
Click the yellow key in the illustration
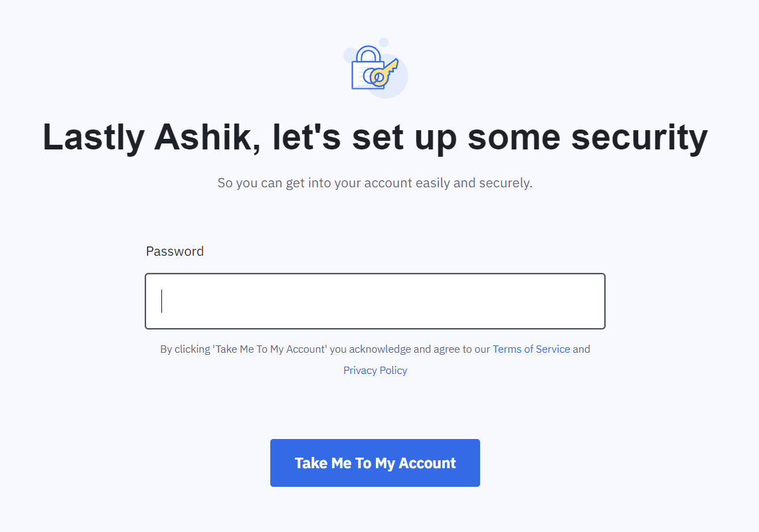[384, 71]
